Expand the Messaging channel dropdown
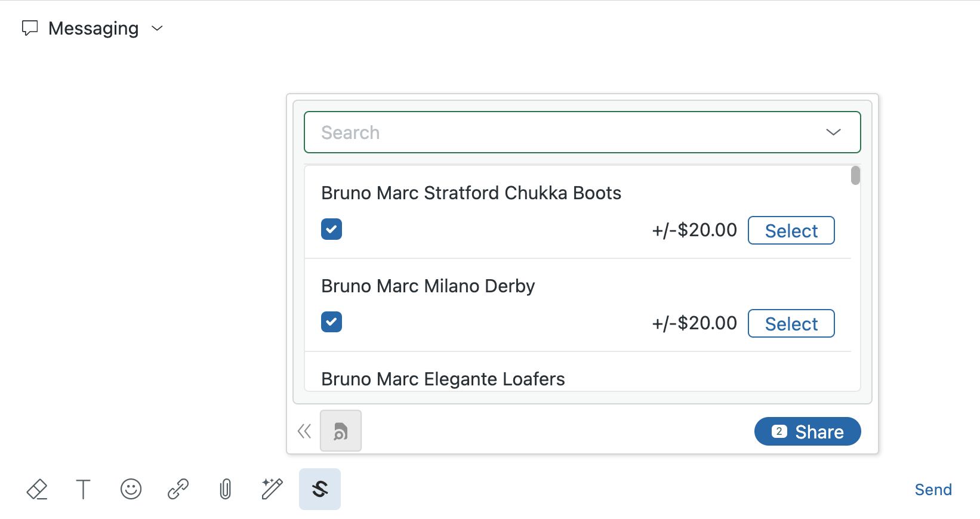 pos(158,28)
